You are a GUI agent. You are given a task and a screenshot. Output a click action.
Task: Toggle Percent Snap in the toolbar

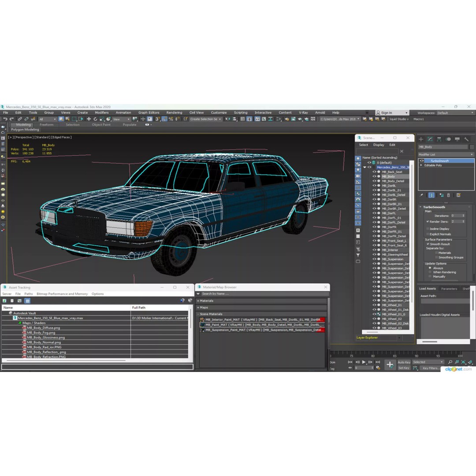[171, 119]
